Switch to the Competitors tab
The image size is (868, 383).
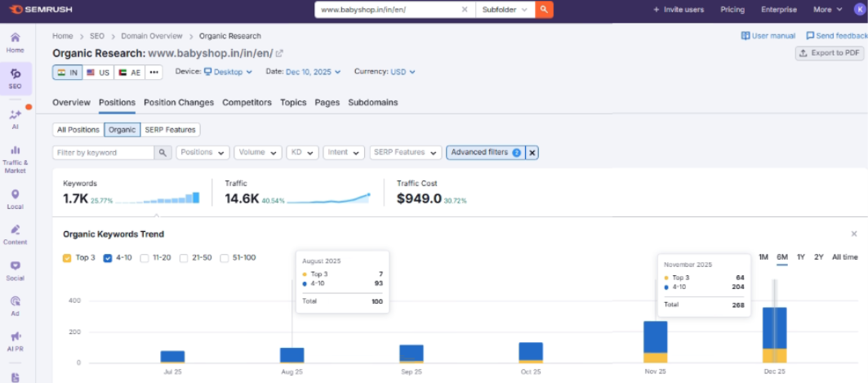point(247,103)
